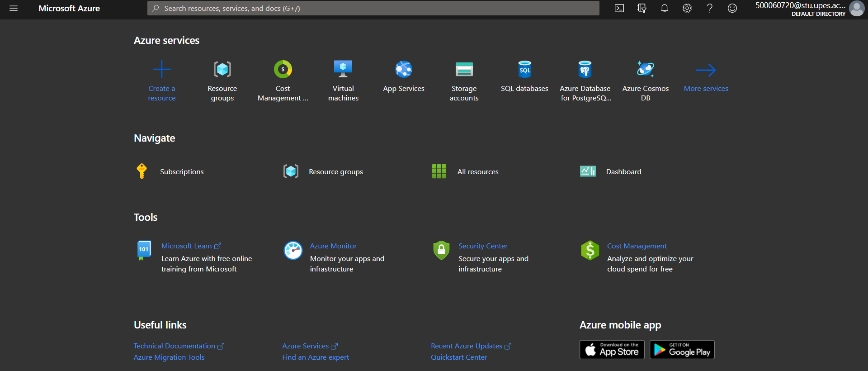The height and width of the screenshot is (371, 868).
Task: Open the Directory and subscription filter icon
Action: (642, 8)
